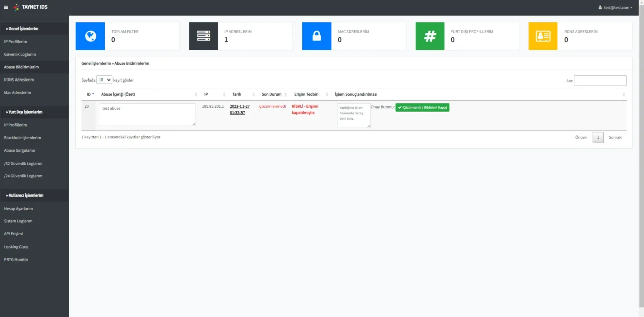Click the Onay Butonu label

click(x=383, y=107)
